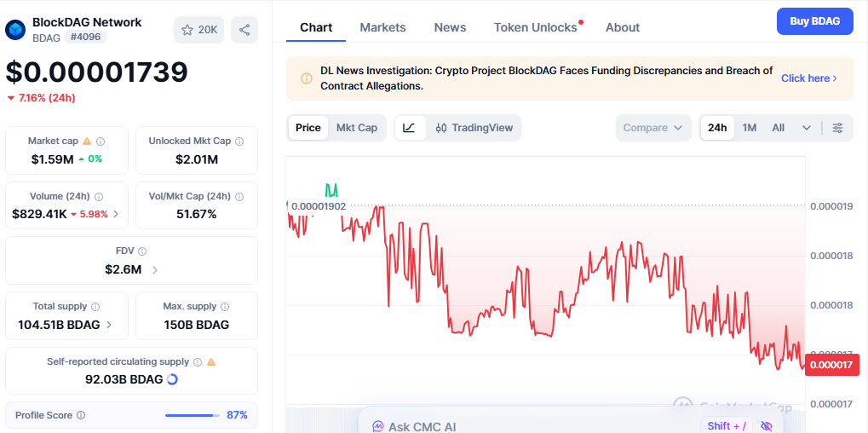Screen dimensions: 868x433
Task: Select the 1M time range
Action: 750,128
